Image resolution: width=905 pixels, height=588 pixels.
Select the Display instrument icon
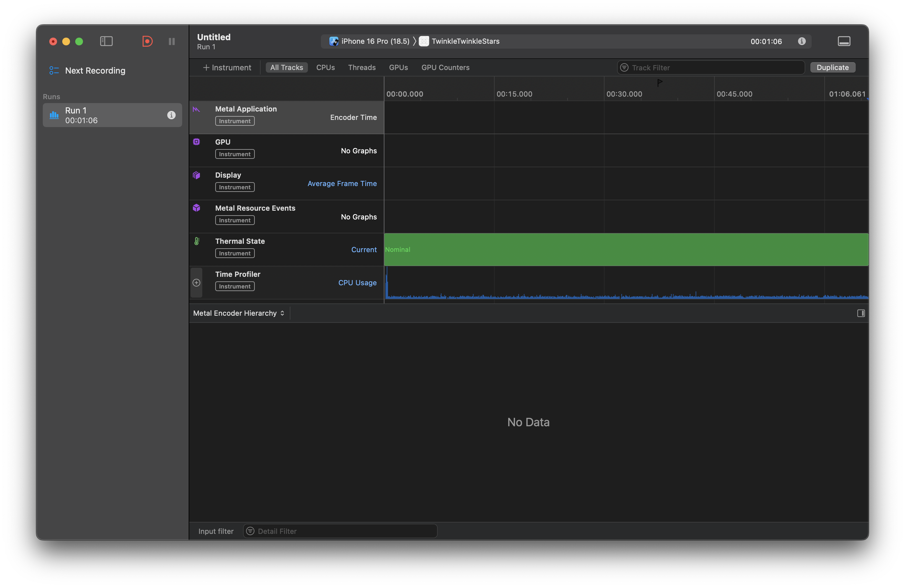click(196, 175)
